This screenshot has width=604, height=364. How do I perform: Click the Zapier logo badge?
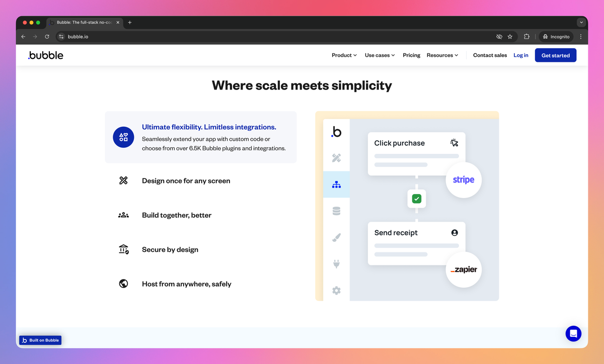click(x=464, y=269)
